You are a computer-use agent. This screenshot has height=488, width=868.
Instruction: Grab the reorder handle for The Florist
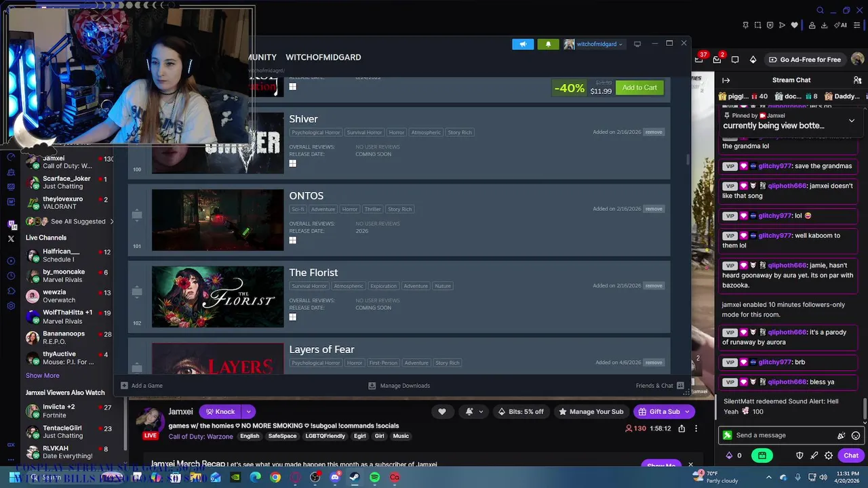click(x=136, y=292)
